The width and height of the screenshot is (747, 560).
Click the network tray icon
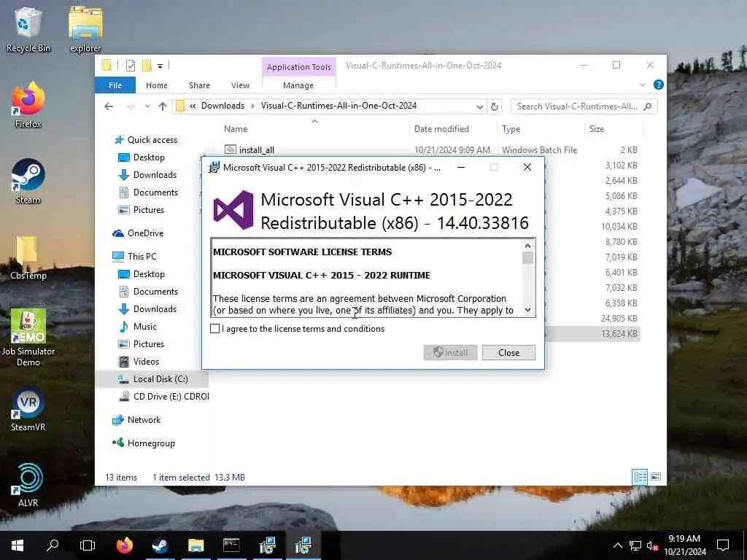point(635,545)
